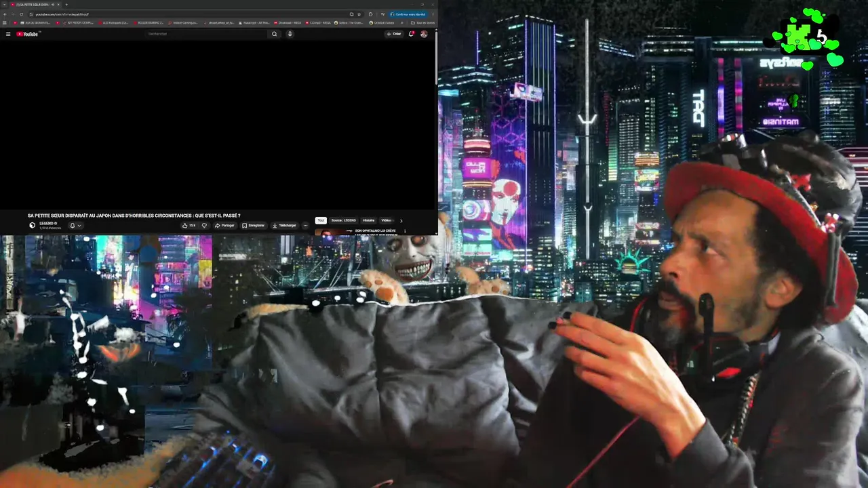The height and width of the screenshot is (488, 868).
Task: Bookmark this page with the star icon
Action: 359,14
